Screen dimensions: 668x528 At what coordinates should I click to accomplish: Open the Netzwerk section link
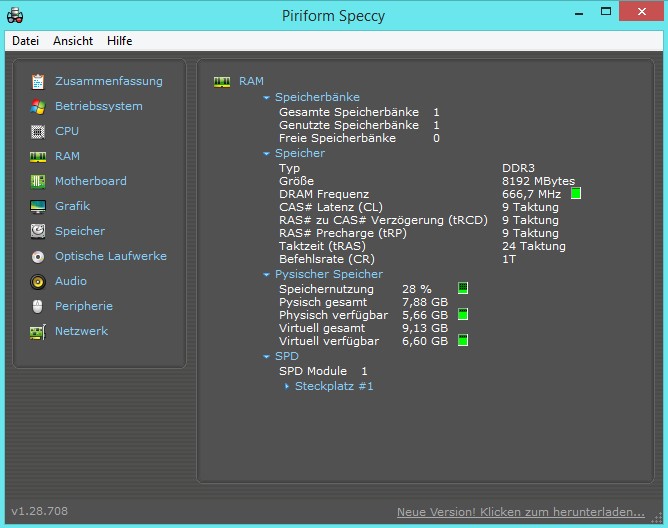click(81, 331)
